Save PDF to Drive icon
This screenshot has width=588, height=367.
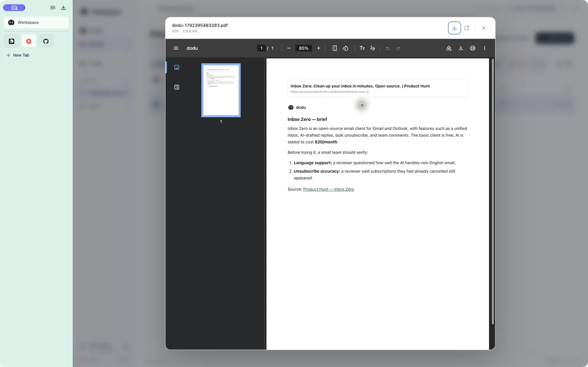(449, 48)
